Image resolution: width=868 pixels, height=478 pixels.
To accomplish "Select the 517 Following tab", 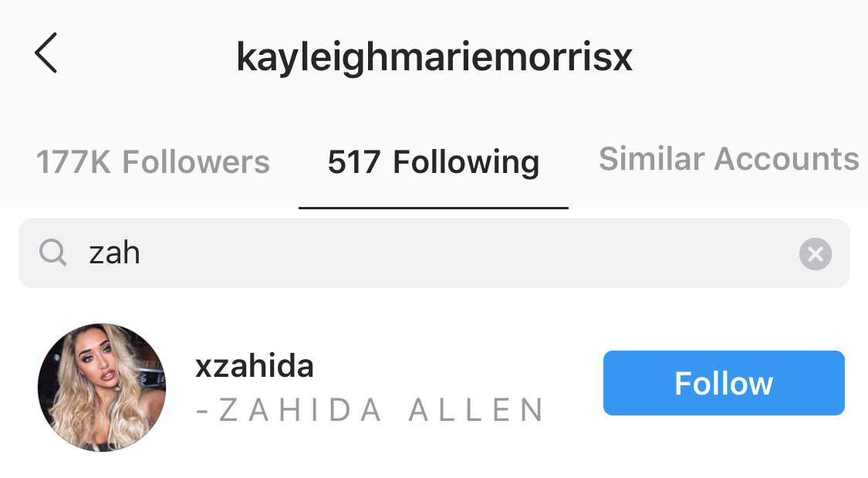I will [434, 161].
